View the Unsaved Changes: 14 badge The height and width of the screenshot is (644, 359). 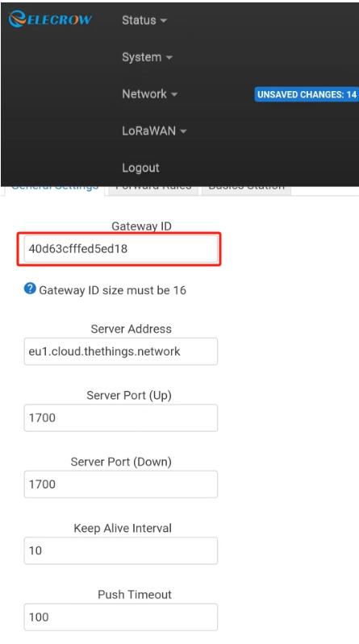click(307, 94)
